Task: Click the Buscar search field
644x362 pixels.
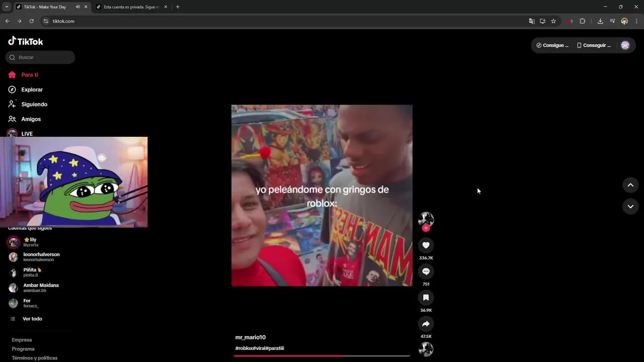Action: pyautogui.click(x=40, y=57)
